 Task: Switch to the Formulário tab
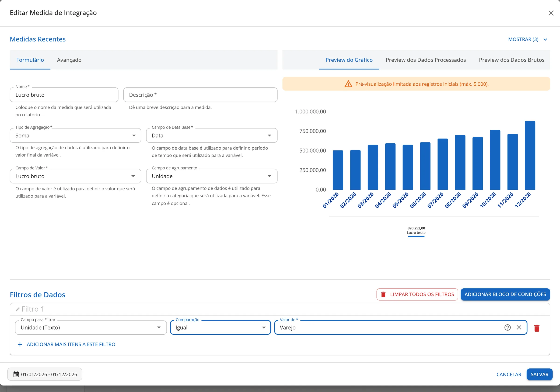[30, 60]
